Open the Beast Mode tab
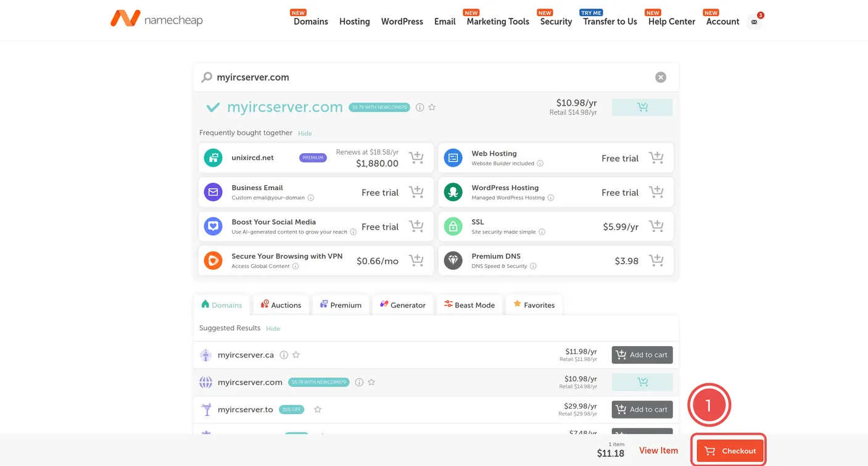Image resolution: width=868 pixels, height=466 pixels. [x=469, y=305]
